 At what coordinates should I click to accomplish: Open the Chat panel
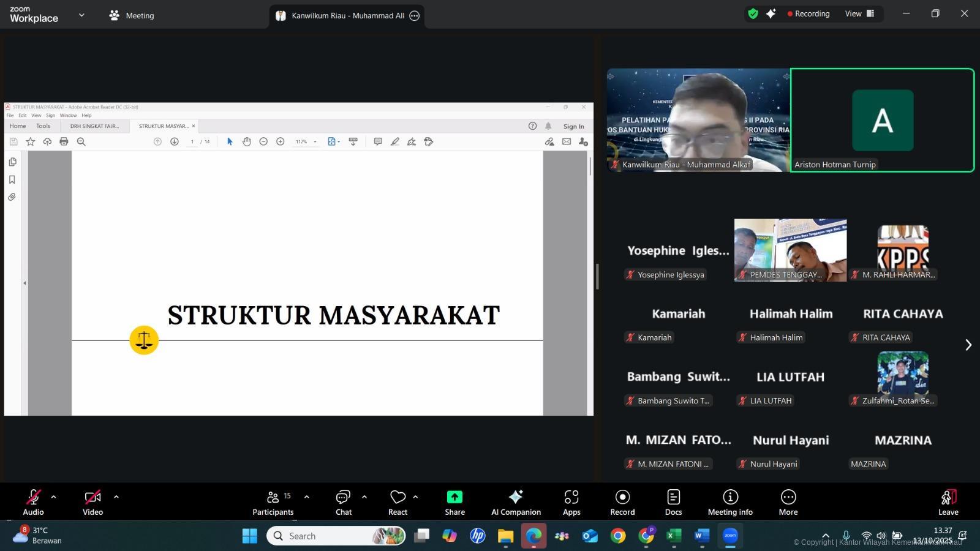point(343,502)
